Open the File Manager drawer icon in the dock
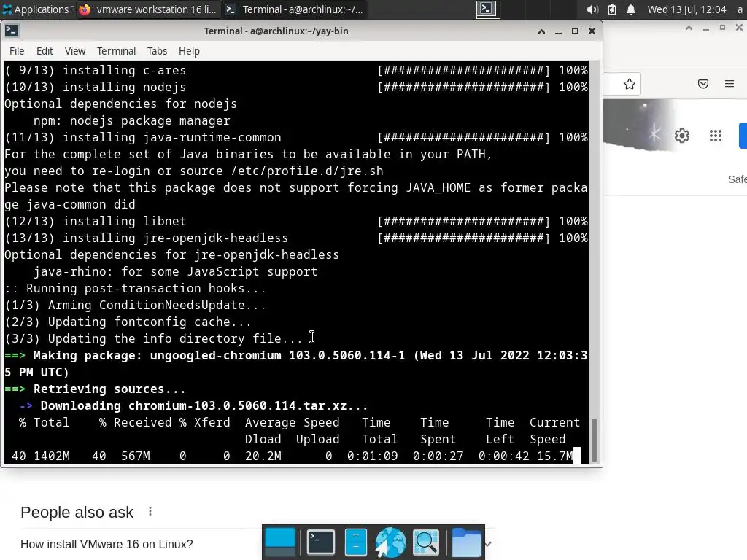Screen dimensions: 747x560 [356, 542]
